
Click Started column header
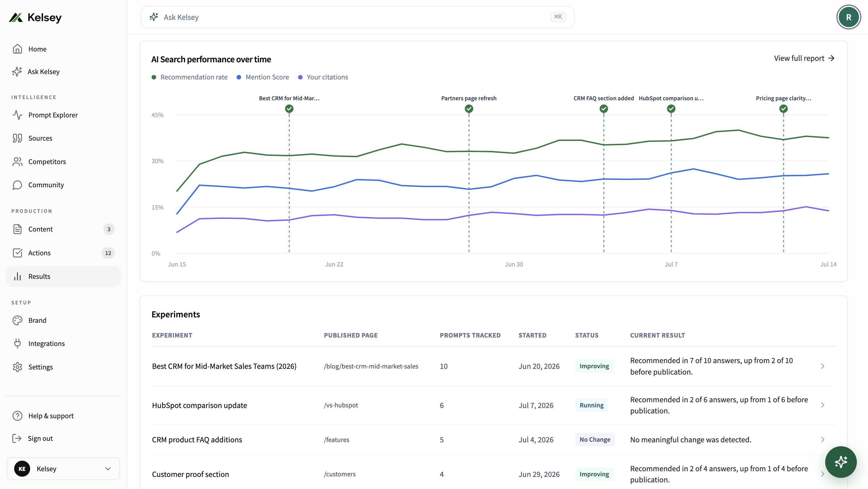[532, 335]
